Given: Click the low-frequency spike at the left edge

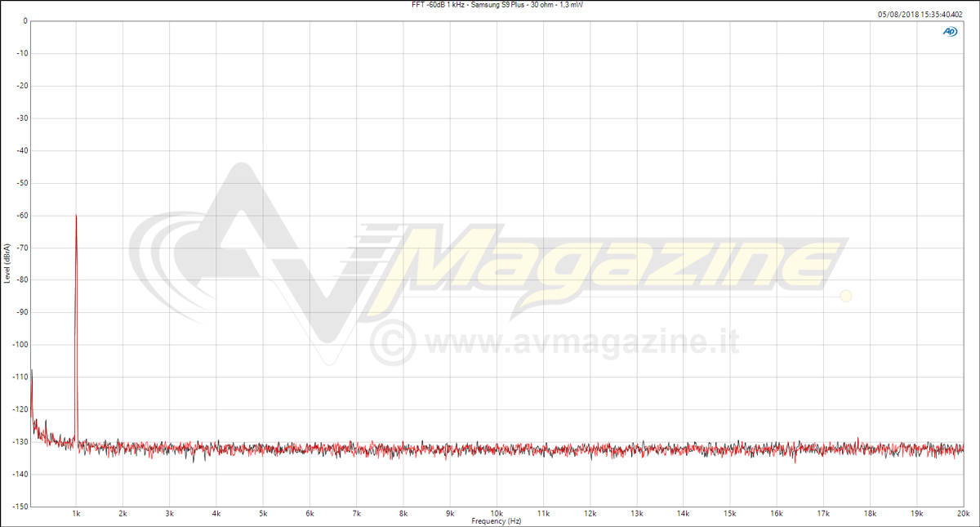Looking at the screenshot, I should (x=31, y=372).
